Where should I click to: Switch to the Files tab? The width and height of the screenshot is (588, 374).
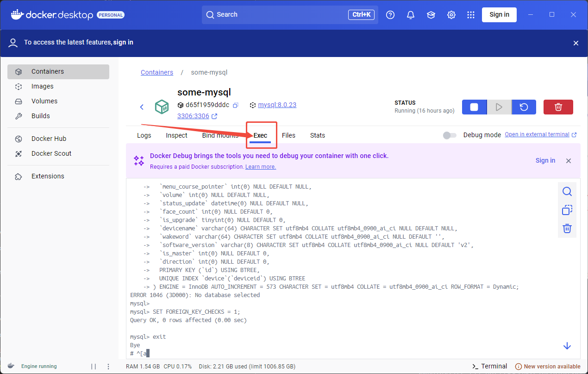coord(288,135)
